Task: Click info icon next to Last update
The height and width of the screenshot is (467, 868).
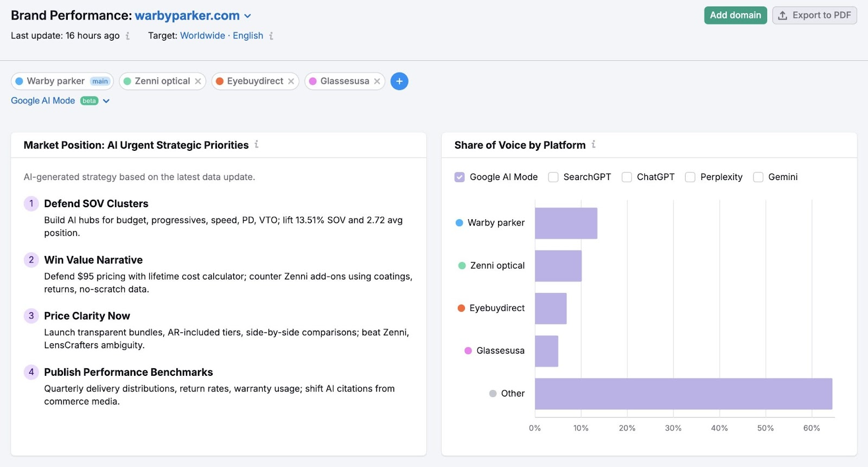Action: coord(128,36)
